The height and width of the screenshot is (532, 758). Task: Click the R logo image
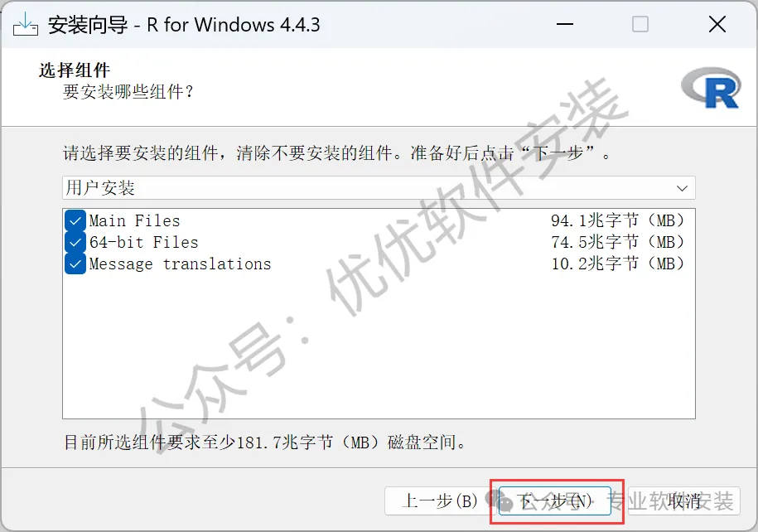click(711, 88)
